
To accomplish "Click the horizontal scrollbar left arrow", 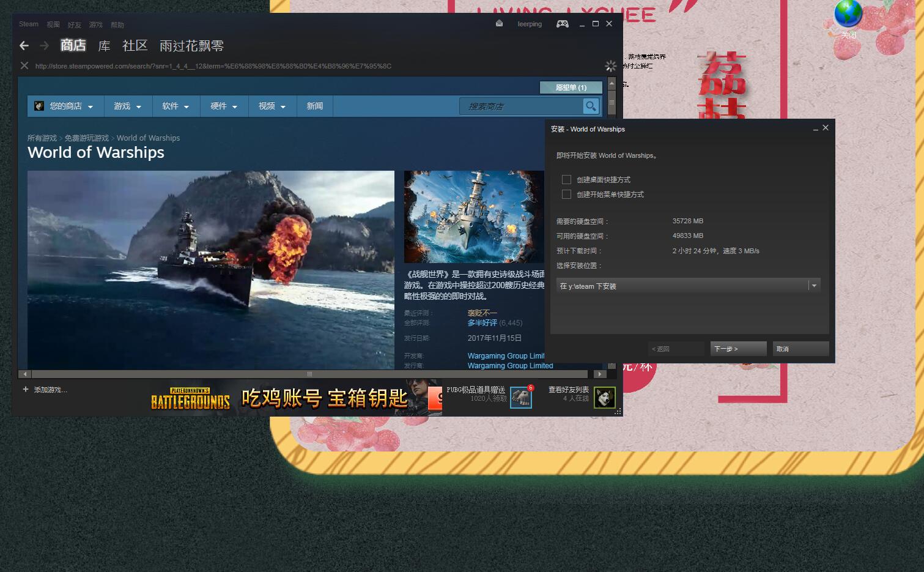I will pyautogui.click(x=24, y=374).
